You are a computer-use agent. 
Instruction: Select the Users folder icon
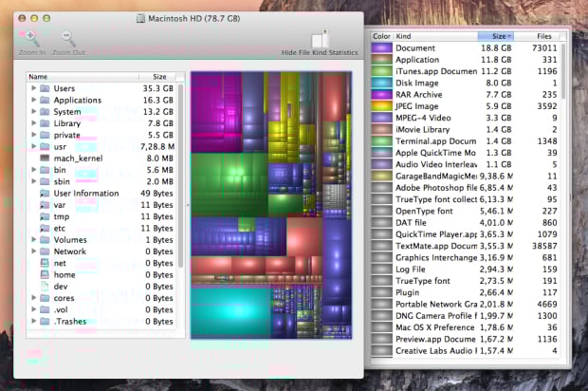coord(46,88)
